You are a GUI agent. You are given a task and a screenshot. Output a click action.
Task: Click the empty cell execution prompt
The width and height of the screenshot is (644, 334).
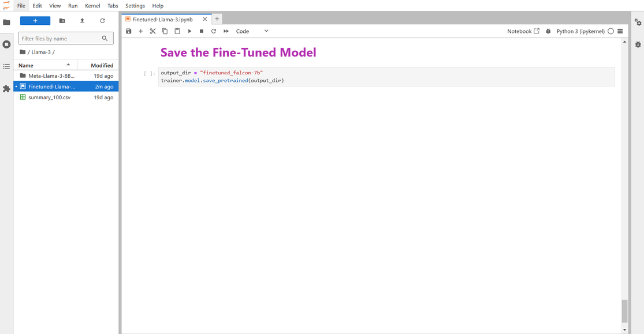click(150, 73)
